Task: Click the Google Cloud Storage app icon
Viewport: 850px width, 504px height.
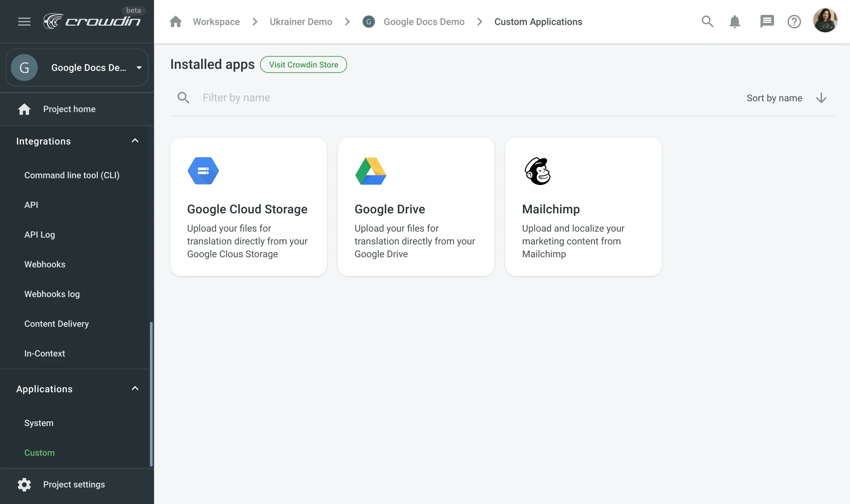Action: point(203,171)
